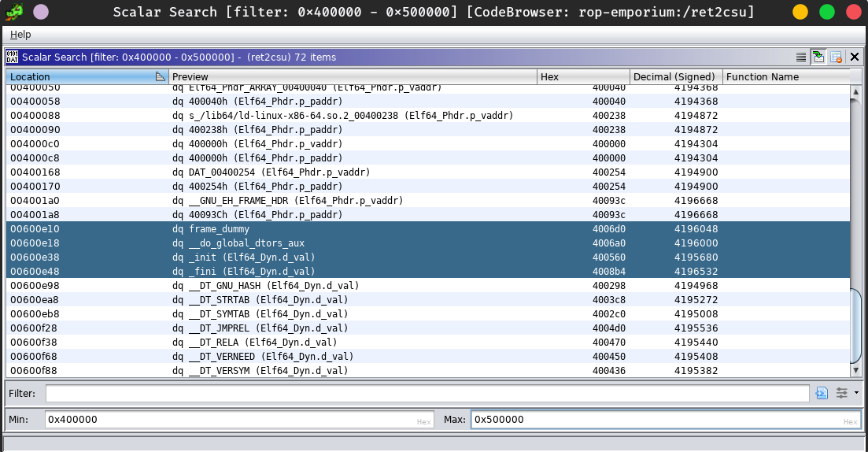The image size is (868, 452).
Task: Close the Scalar Search panel
Action: point(854,57)
